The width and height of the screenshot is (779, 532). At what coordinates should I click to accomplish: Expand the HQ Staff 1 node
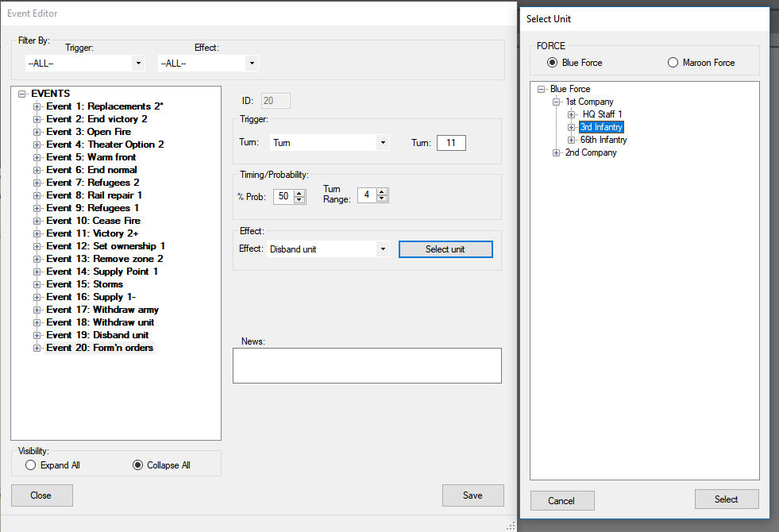pyautogui.click(x=571, y=115)
